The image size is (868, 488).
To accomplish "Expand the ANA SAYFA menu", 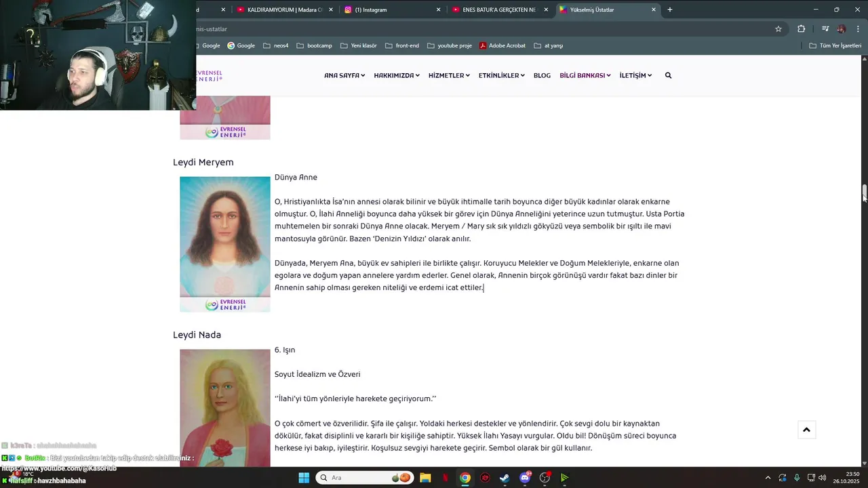I will 344,75.
